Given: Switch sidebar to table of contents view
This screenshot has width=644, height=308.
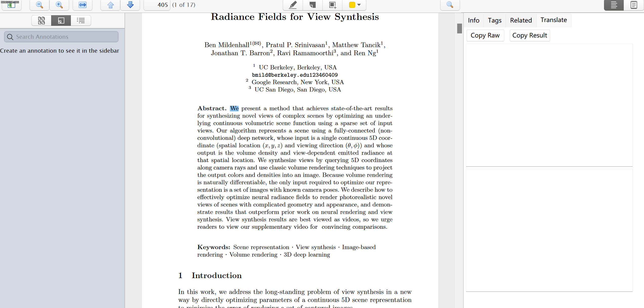Looking at the screenshot, I should [81, 21].
